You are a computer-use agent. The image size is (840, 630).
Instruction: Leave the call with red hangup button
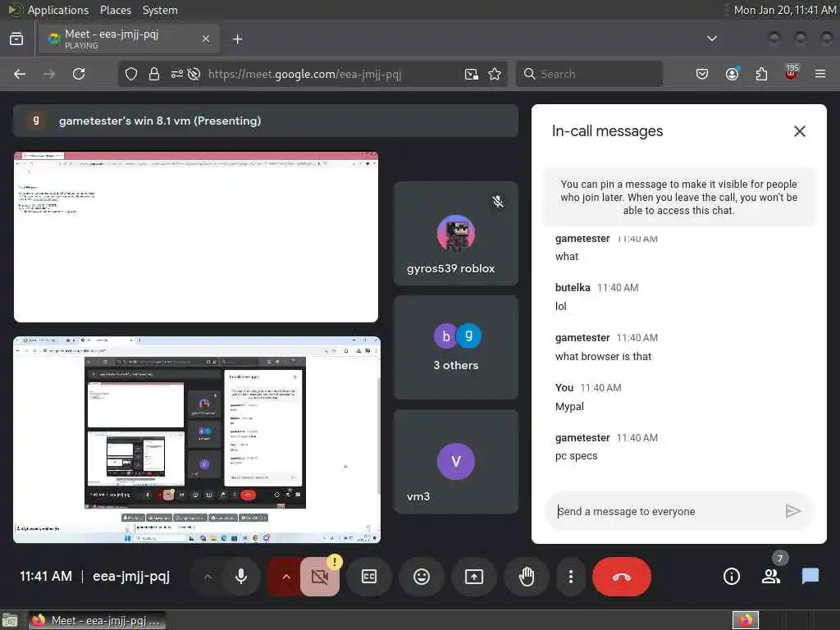coord(622,577)
